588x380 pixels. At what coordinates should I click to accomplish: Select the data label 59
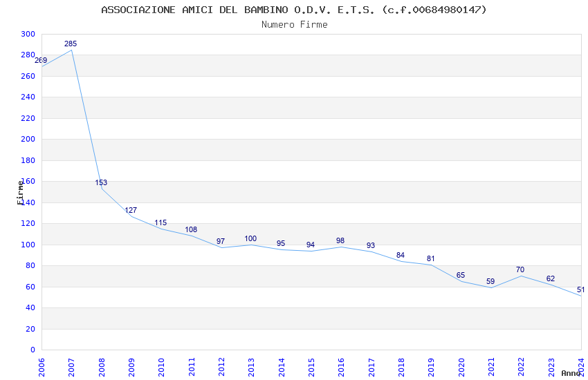pos(490,281)
